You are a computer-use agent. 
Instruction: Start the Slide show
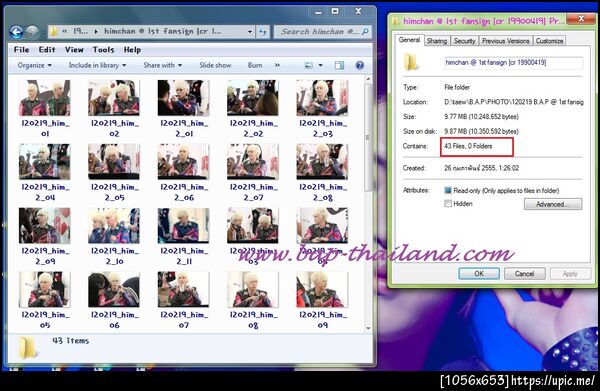pyautogui.click(x=215, y=65)
